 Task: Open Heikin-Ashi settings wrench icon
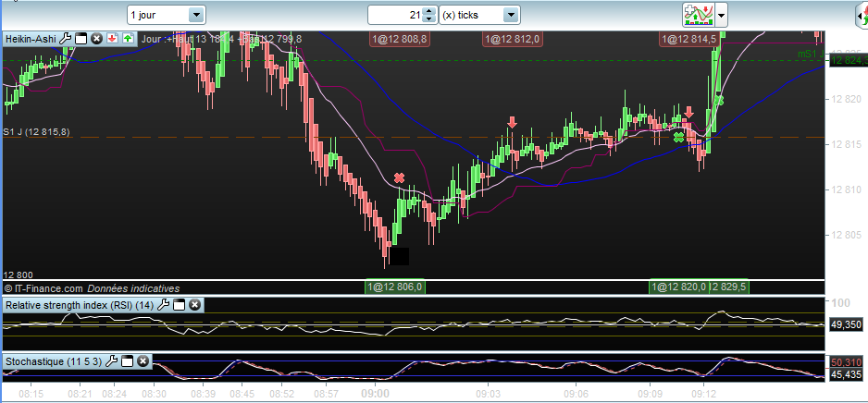click(65, 39)
